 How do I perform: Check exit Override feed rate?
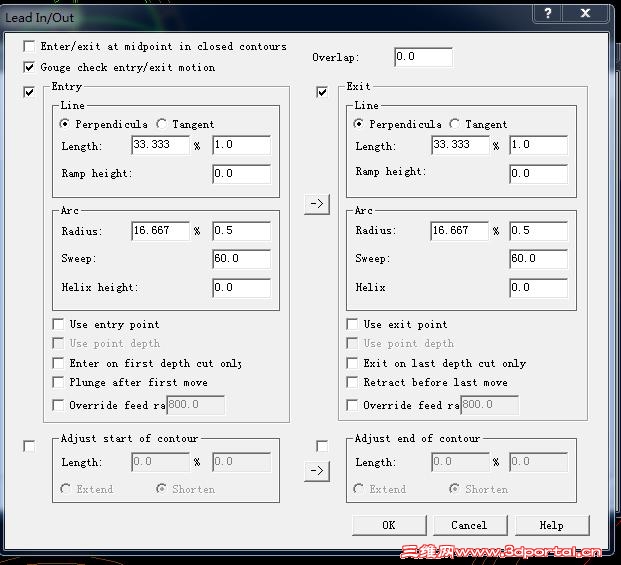pyautogui.click(x=352, y=405)
